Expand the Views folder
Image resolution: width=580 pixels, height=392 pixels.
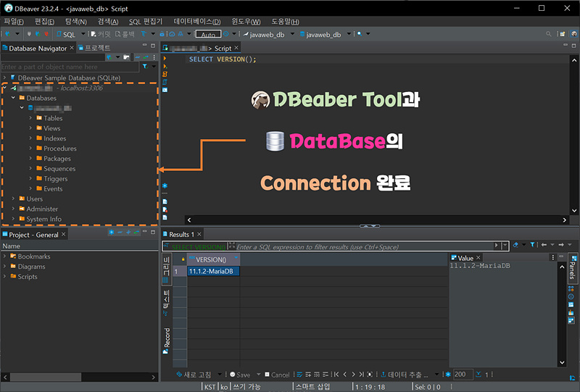pyautogui.click(x=30, y=128)
